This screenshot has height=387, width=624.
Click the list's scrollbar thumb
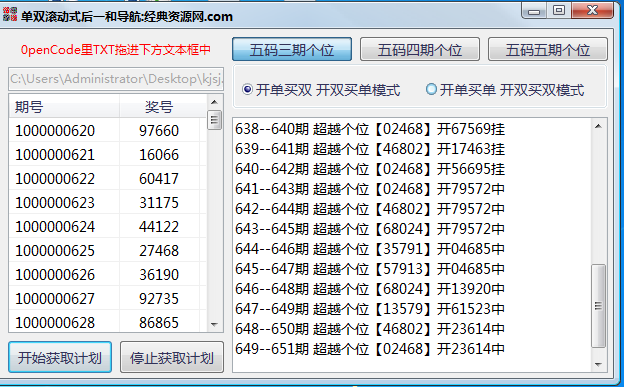click(x=214, y=120)
